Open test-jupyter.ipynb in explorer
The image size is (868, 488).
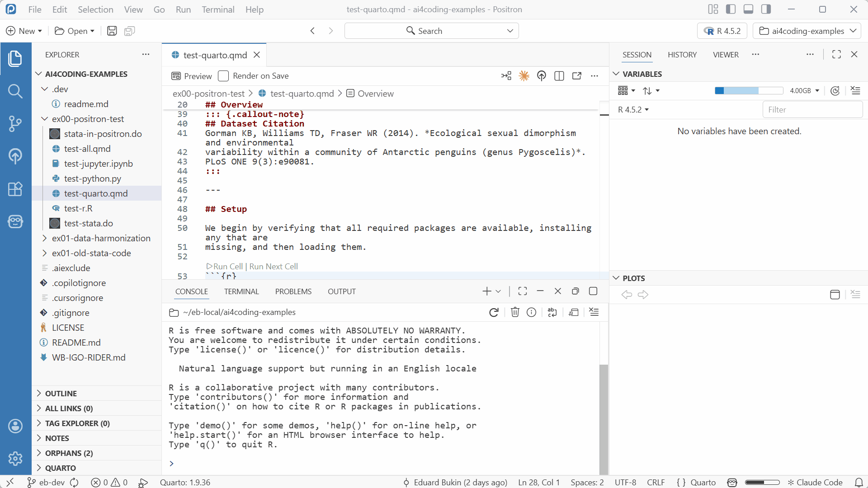(x=98, y=164)
